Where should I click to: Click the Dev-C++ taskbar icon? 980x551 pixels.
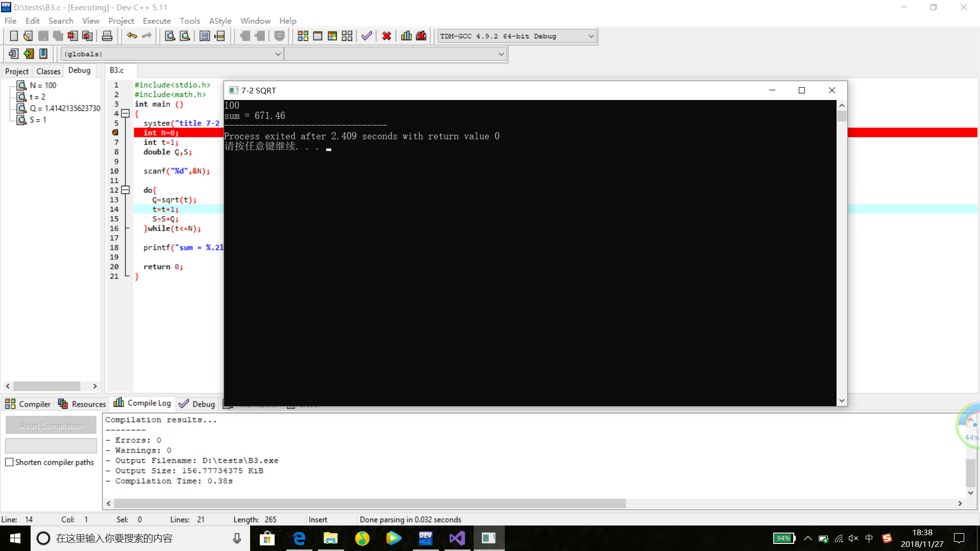pos(426,538)
